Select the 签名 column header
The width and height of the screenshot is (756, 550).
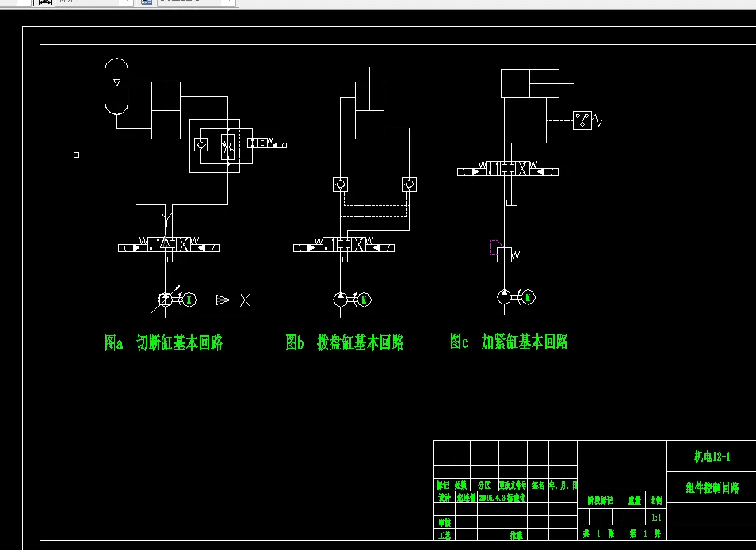pyautogui.click(x=537, y=485)
